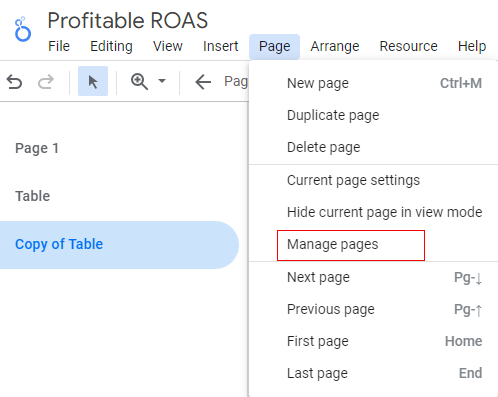498x397 pixels.
Task: Choose New page from the menu
Action: pos(373,83)
